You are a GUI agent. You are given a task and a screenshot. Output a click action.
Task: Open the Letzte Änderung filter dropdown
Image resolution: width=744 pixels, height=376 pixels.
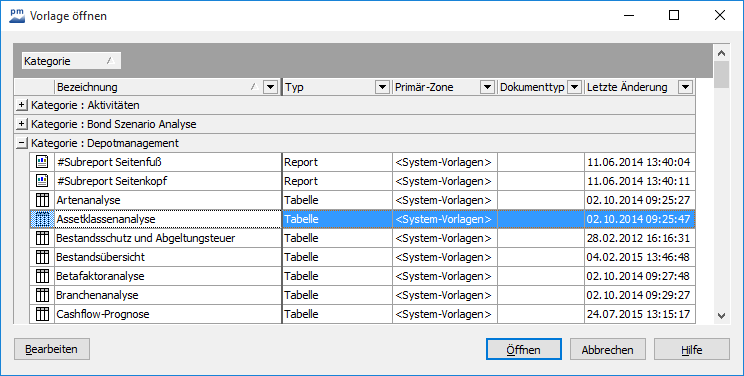coord(686,87)
